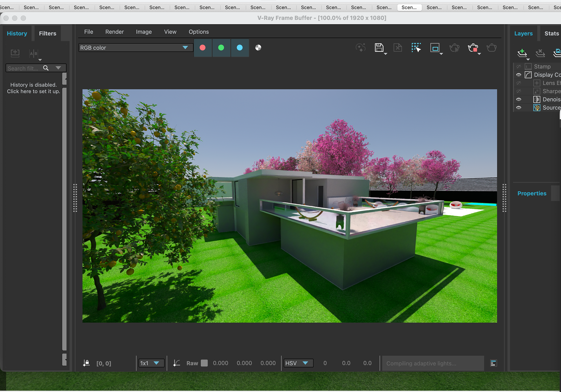This screenshot has width=561, height=392.
Task: Hide the Denoiser layer
Action: pos(519,99)
